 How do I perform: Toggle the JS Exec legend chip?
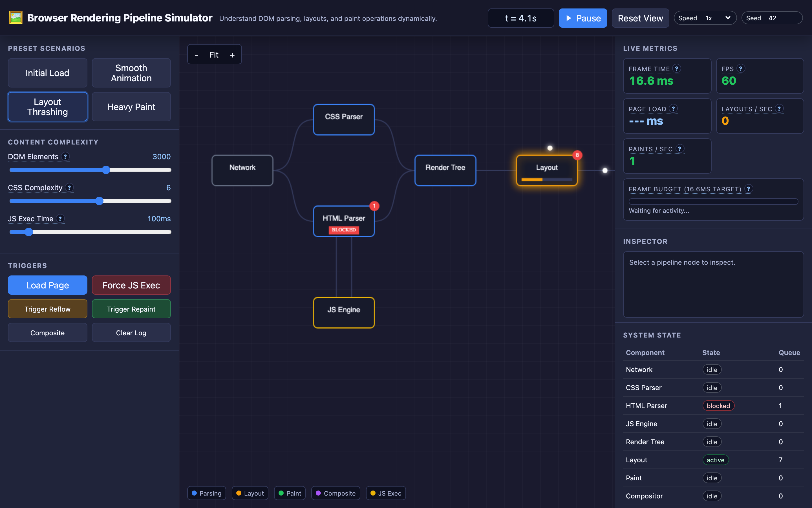tap(386, 493)
